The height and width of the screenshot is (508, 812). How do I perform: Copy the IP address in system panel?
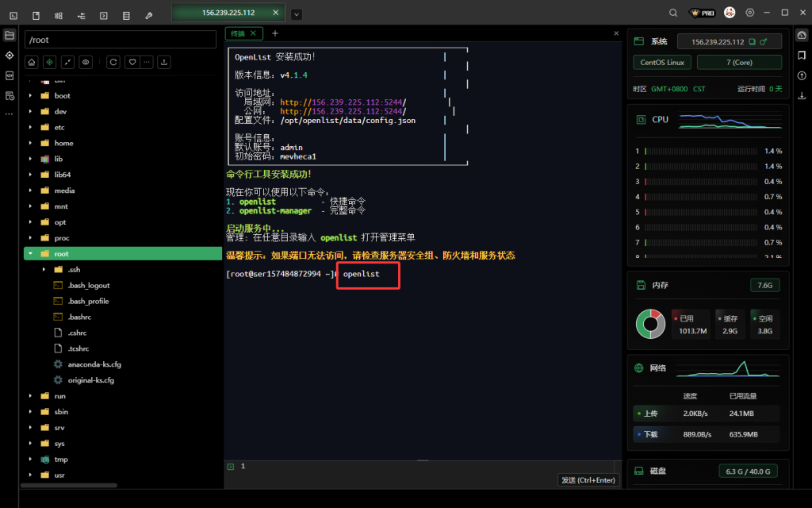[x=753, y=41]
